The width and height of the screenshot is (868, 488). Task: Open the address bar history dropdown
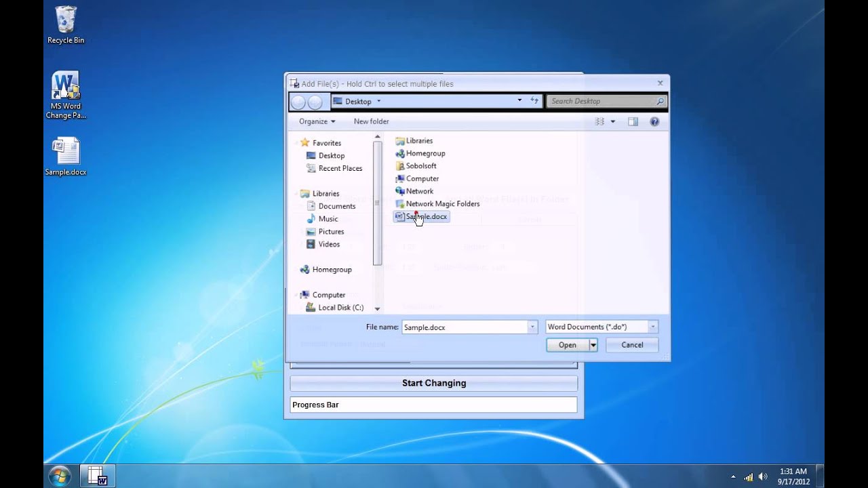pyautogui.click(x=520, y=101)
